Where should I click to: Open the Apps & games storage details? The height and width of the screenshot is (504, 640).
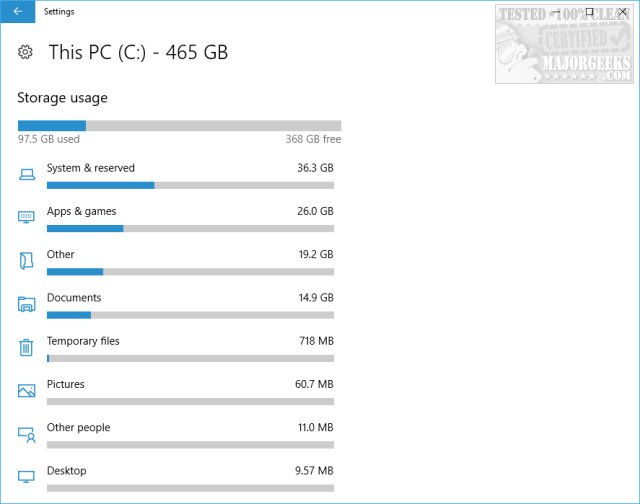coord(81,211)
